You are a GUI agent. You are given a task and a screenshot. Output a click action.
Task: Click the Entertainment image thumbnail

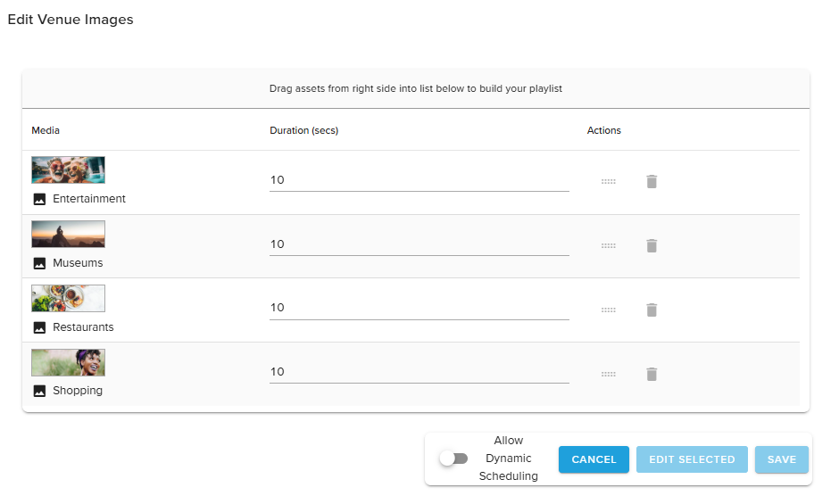click(x=69, y=170)
